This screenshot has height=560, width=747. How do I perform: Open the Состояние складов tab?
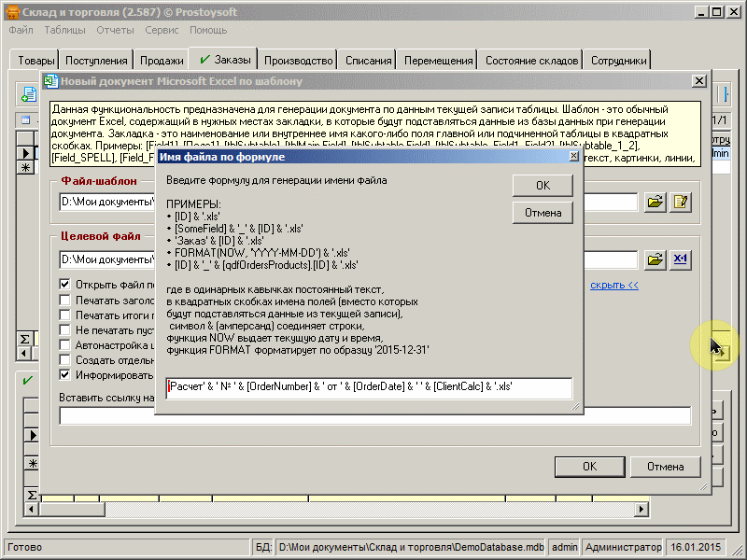(x=534, y=61)
